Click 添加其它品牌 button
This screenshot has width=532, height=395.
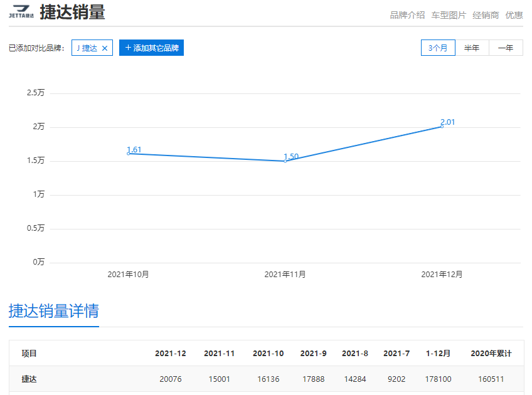(151, 48)
